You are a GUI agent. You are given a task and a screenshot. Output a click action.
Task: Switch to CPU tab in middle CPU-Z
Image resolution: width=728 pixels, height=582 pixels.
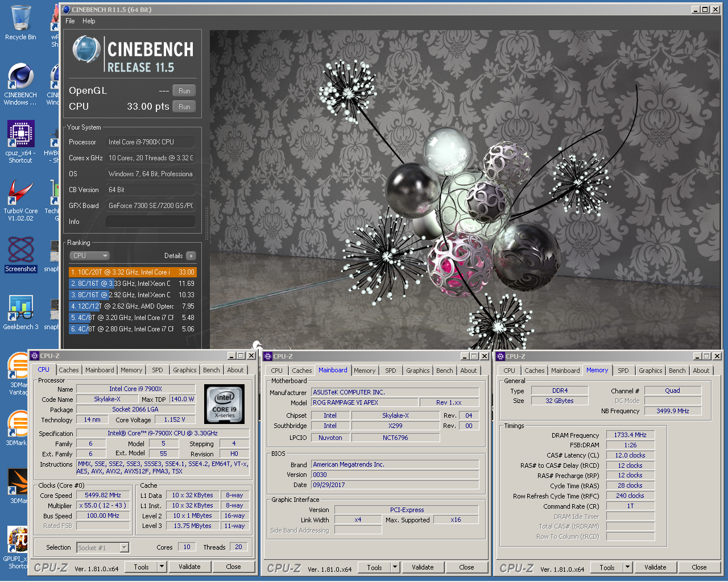click(x=277, y=371)
